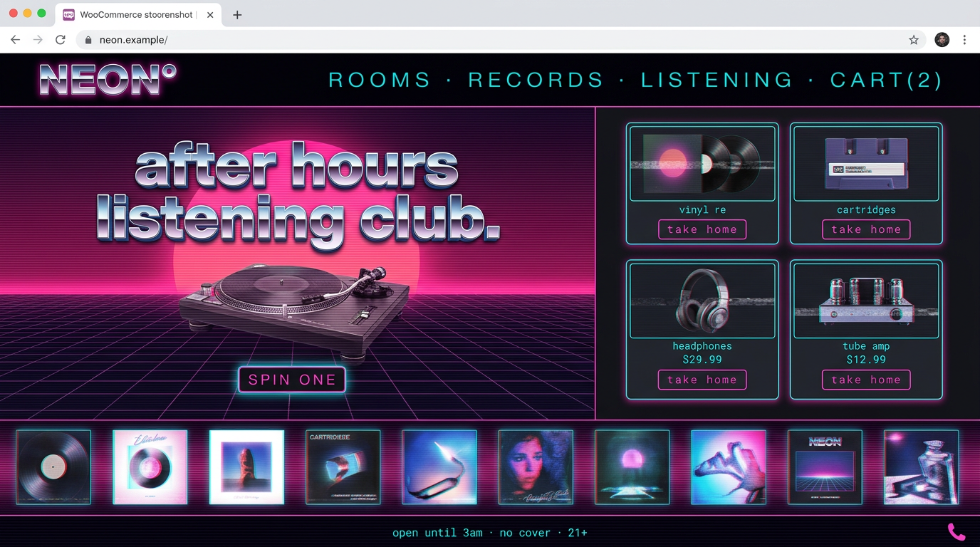This screenshot has height=547, width=980.
Task: Open the LISTENING menu item
Action: pyautogui.click(x=716, y=80)
